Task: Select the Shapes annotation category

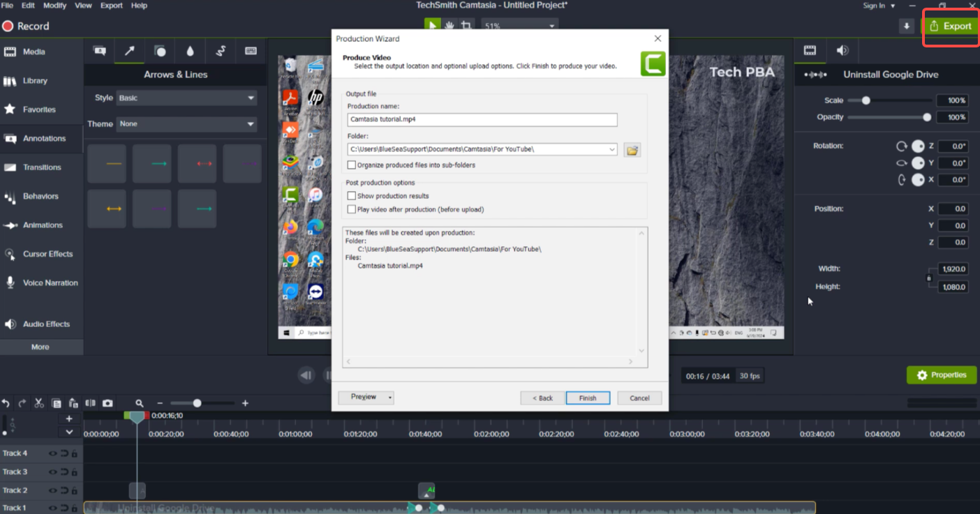Action: [x=160, y=51]
